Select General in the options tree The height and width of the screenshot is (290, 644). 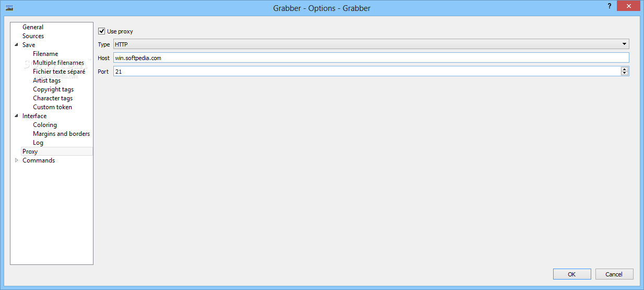[33, 27]
